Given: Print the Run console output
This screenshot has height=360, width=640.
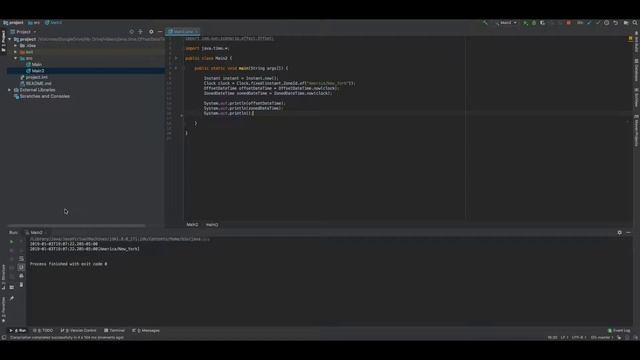Looking at the screenshot, I should (21, 276).
